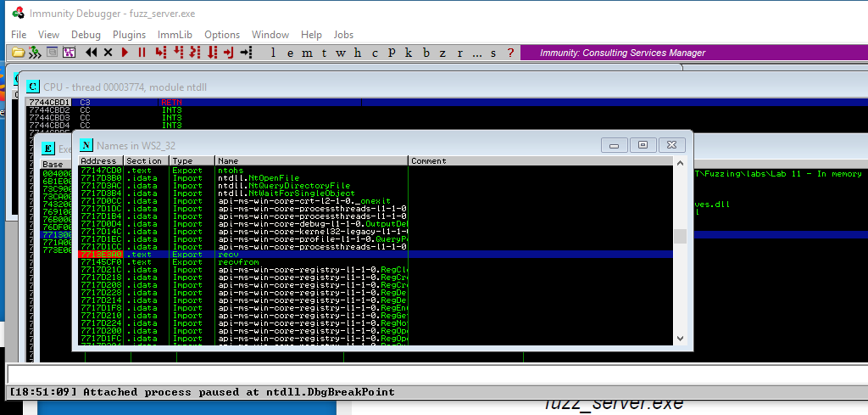868x415 pixels.
Task: Select the recvfrom export row
Action: (376, 262)
